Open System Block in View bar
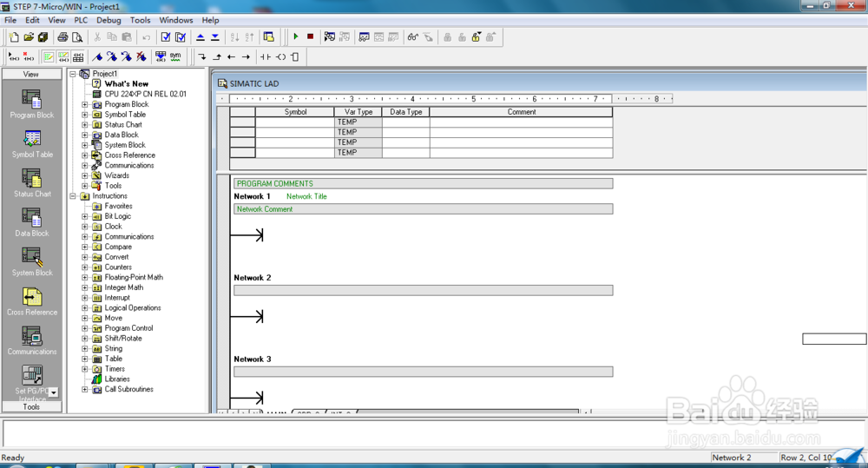This screenshot has width=868, height=468. click(x=31, y=261)
